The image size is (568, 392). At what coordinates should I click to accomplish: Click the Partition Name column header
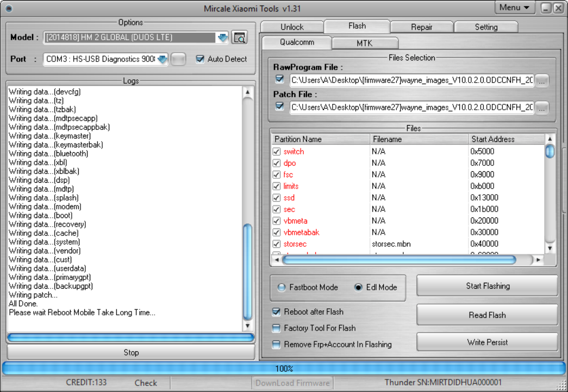pos(320,139)
